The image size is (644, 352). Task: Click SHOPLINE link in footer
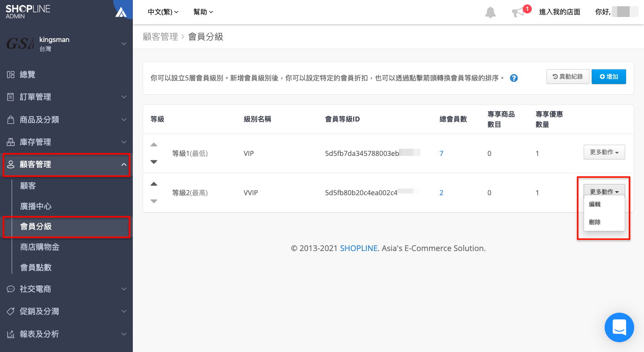[x=359, y=248]
